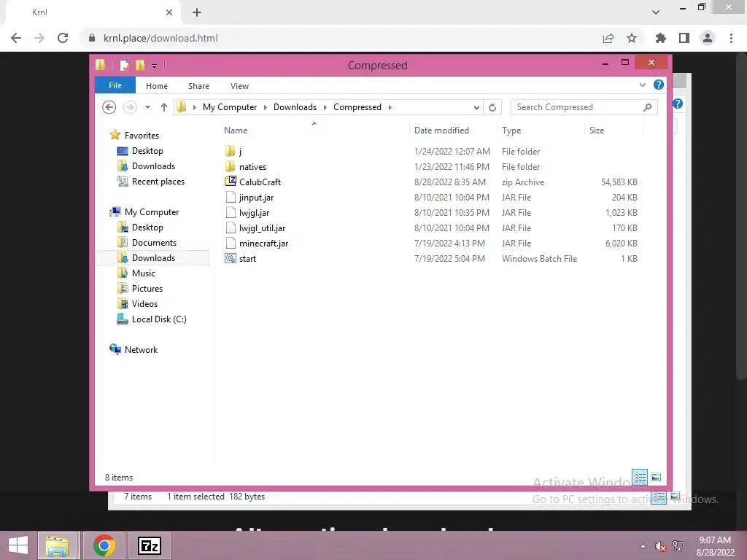Viewport: 747px width, 560px height.
Task: Click My Computer in address breadcrumb
Action: [x=230, y=107]
